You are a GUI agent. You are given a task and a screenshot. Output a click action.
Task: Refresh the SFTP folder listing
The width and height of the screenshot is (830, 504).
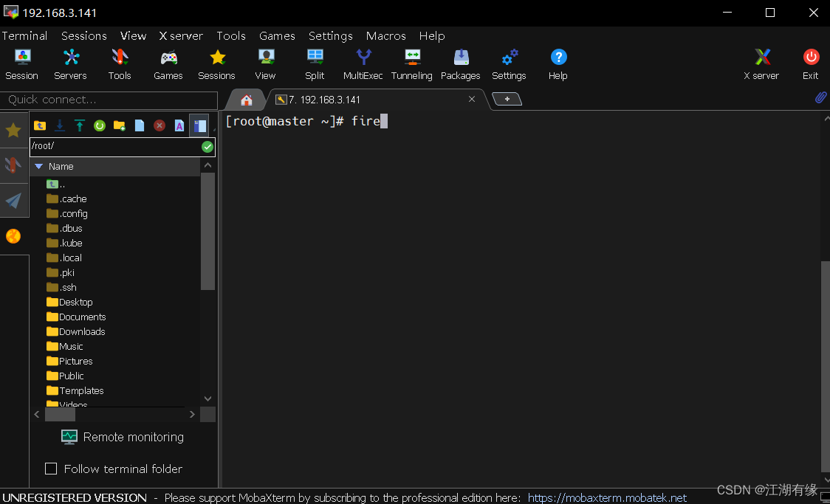point(100,125)
